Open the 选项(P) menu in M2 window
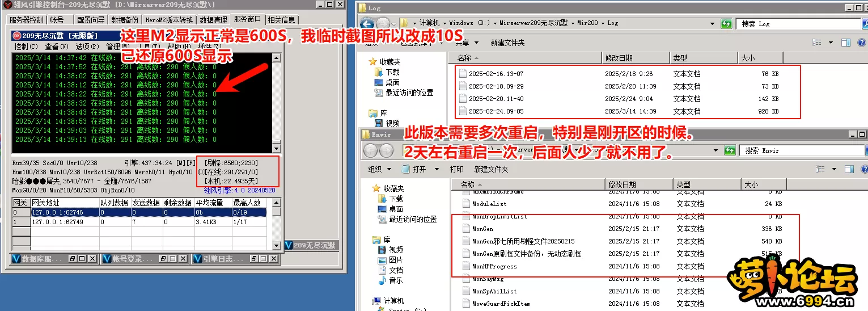This screenshot has height=311, width=868. (87, 47)
